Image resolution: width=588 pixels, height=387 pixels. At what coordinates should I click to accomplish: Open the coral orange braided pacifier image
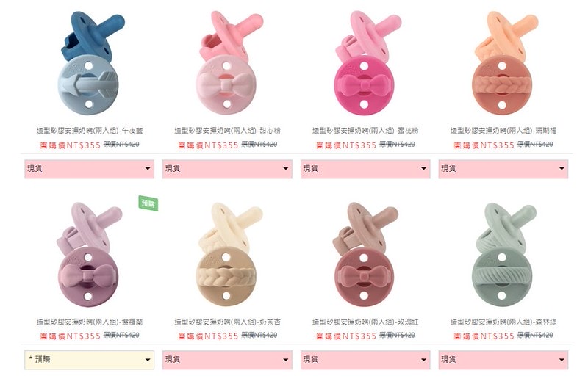(x=504, y=63)
